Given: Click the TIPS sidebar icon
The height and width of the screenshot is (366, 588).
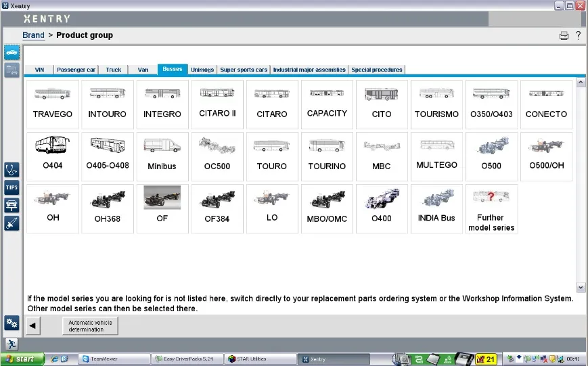Looking at the screenshot, I should coord(12,187).
